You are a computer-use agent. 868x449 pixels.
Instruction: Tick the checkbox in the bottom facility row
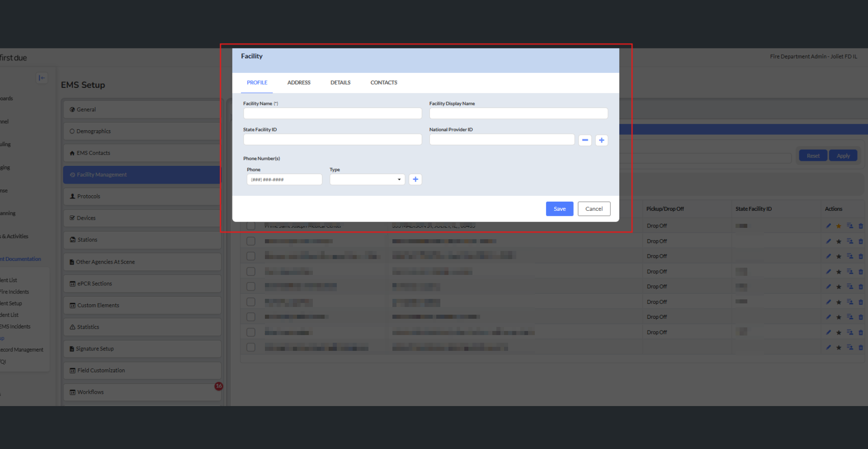click(251, 347)
